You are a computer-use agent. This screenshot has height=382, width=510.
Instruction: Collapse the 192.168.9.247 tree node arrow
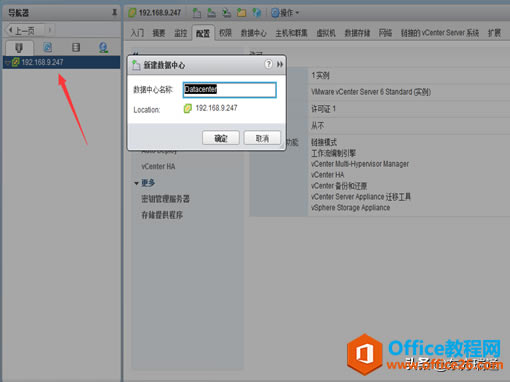[x=8, y=62]
